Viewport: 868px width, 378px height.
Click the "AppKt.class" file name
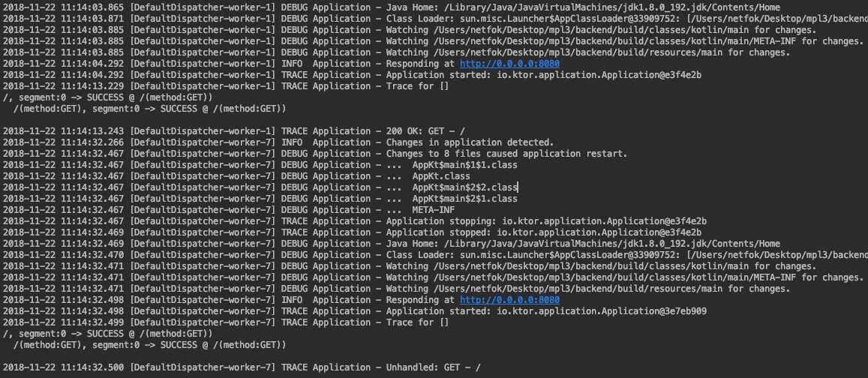click(440, 176)
